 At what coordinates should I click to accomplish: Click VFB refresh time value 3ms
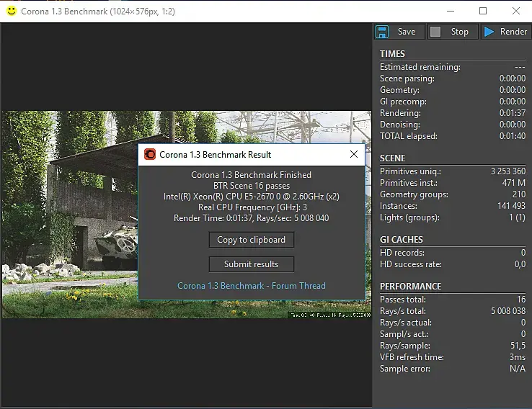[x=518, y=357]
